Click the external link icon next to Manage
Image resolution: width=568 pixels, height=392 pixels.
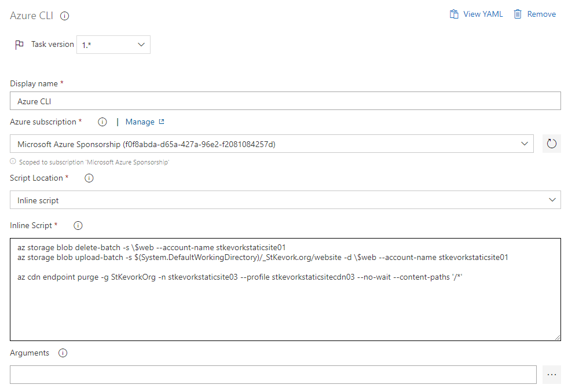(x=162, y=122)
